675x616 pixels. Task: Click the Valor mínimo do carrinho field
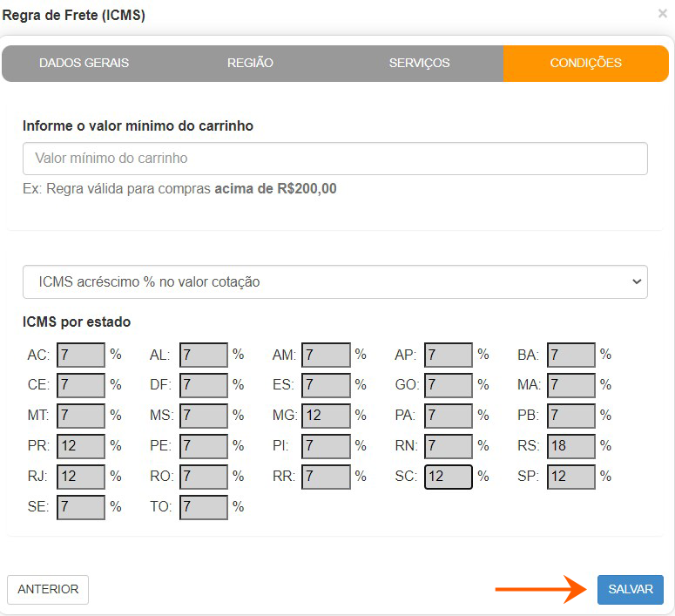tap(334, 159)
